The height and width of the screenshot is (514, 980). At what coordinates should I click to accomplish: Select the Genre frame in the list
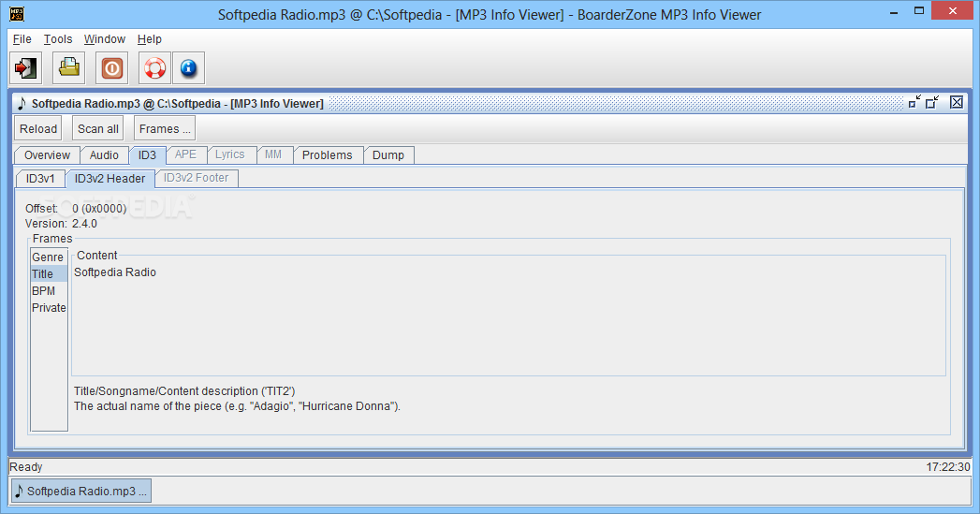(49, 257)
